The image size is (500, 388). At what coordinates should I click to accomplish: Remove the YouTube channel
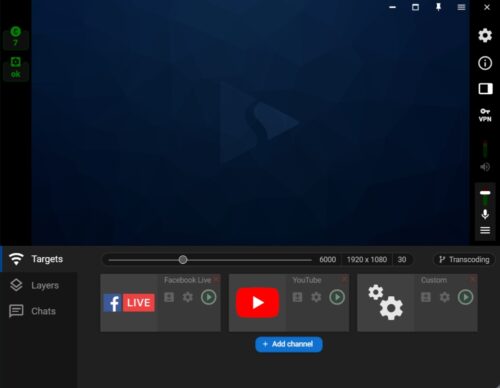(x=345, y=278)
